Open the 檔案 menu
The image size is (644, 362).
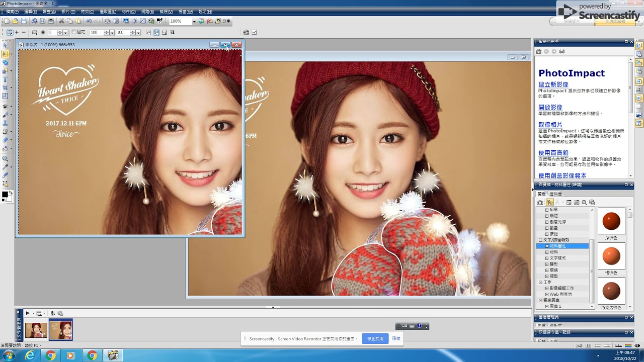pyautogui.click(x=13, y=12)
